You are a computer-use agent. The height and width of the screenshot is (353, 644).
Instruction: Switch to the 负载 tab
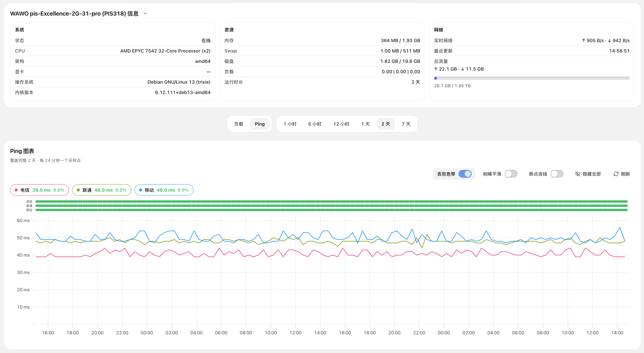click(x=239, y=124)
